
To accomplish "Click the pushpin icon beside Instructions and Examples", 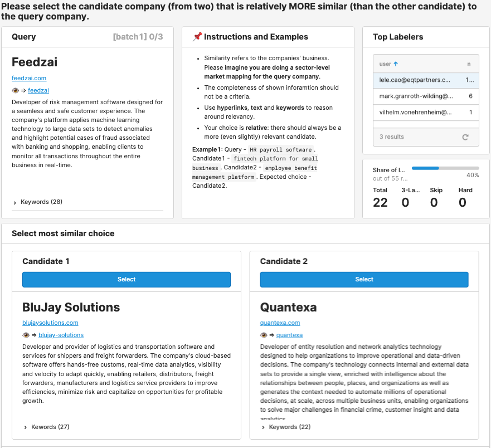I will pyautogui.click(x=197, y=37).
